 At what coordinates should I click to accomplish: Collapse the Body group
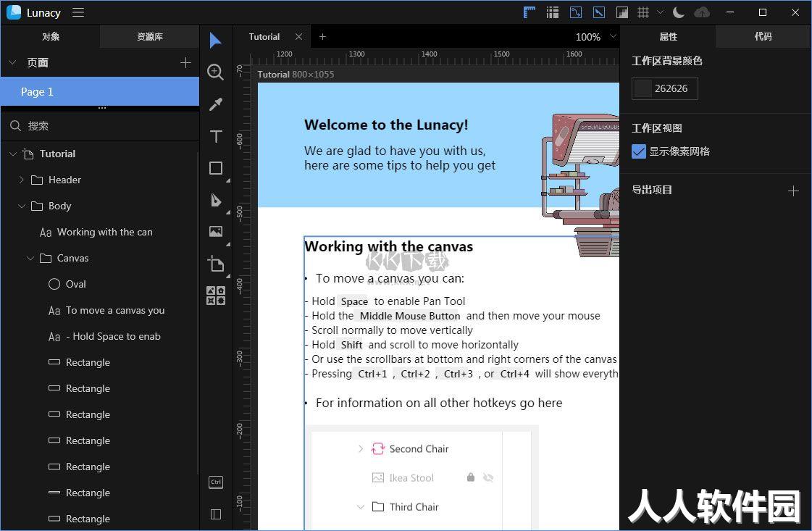click(x=21, y=206)
